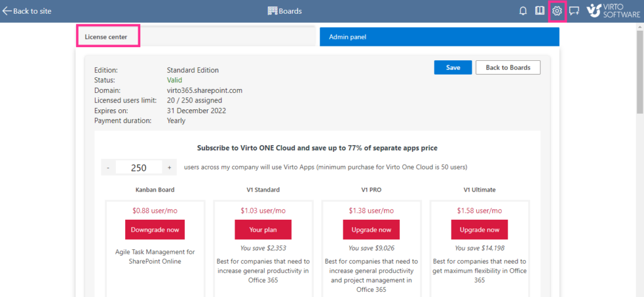The width and height of the screenshot is (644, 297).
Task: Click the Virto Software logo
Action: [614, 11]
